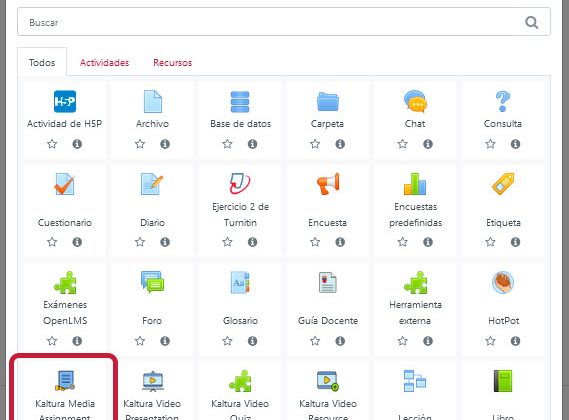Image resolution: width=569 pixels, height=420 pixels.
Task: Toggle favorite star for Foro
Action: coord(140,341)
